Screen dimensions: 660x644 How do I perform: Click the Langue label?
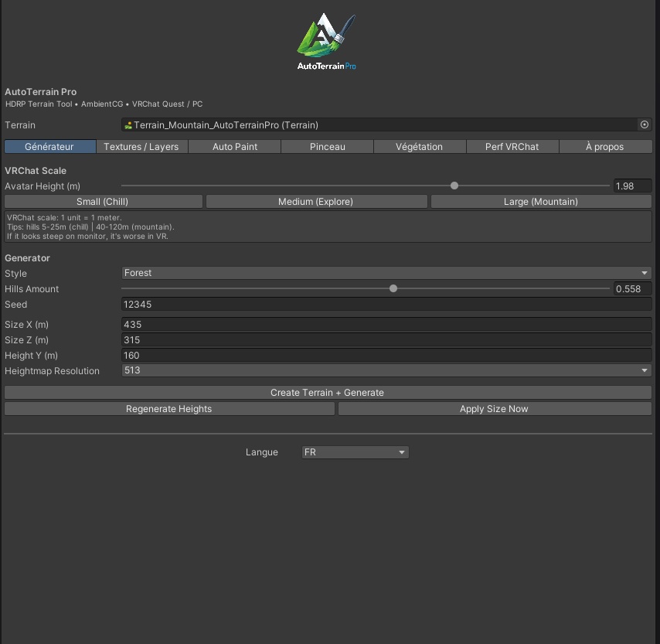pos(261,452)
